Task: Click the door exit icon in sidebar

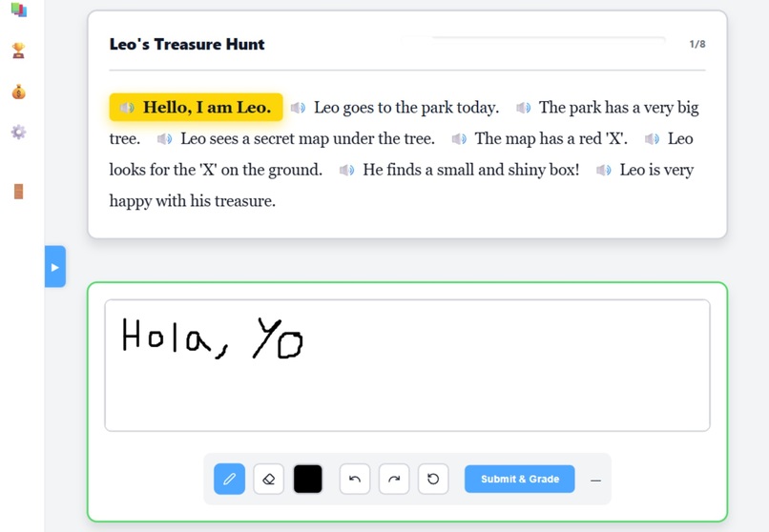Action: click(19, 192)
